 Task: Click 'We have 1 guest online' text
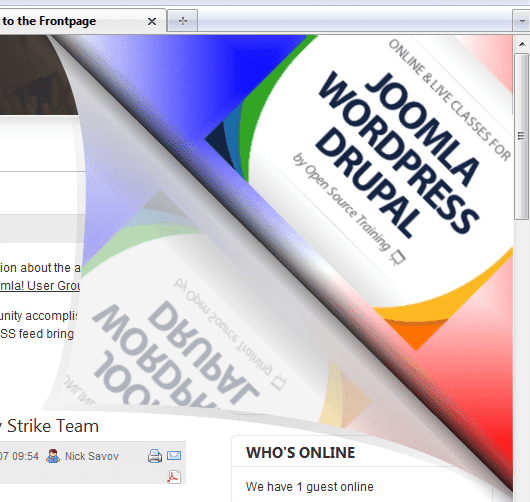[x=310, y=487]
